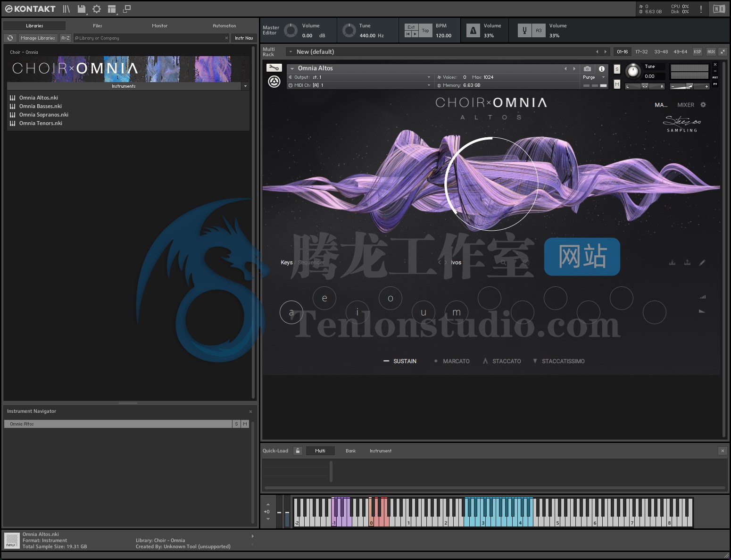731x560 pixels.
Task: Open workspace layout icon in header
Action: pyautogui.click(x=112, y=9)
